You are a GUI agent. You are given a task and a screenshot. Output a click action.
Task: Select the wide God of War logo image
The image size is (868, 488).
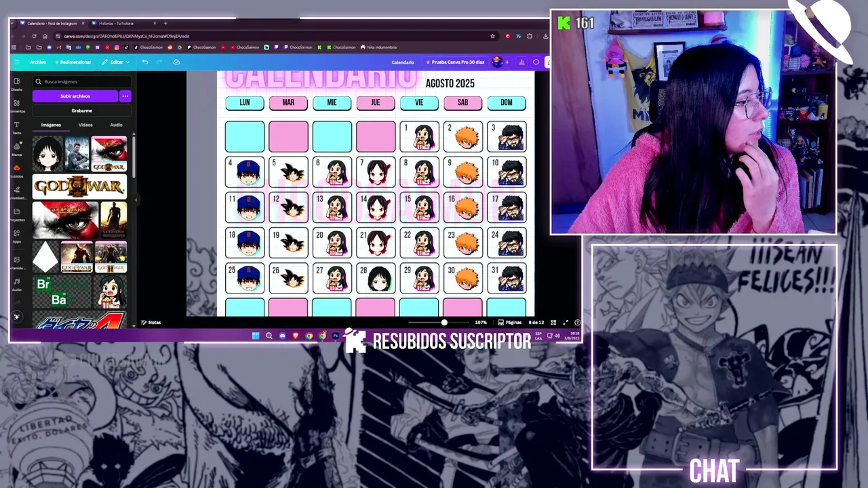79,186
